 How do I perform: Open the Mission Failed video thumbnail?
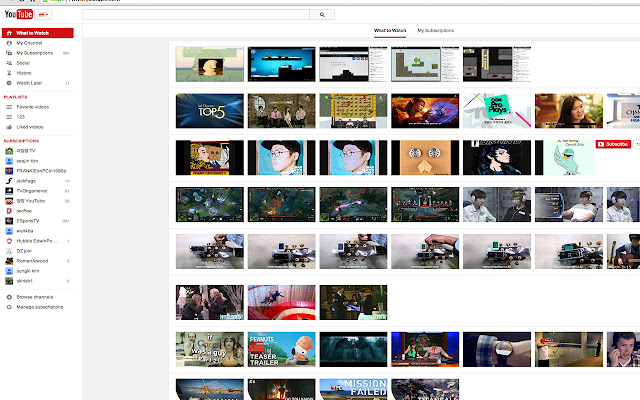353,389
